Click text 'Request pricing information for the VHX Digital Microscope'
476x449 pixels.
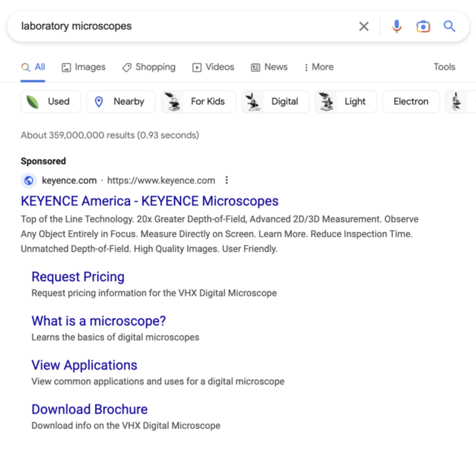click(x=154, y=293)
